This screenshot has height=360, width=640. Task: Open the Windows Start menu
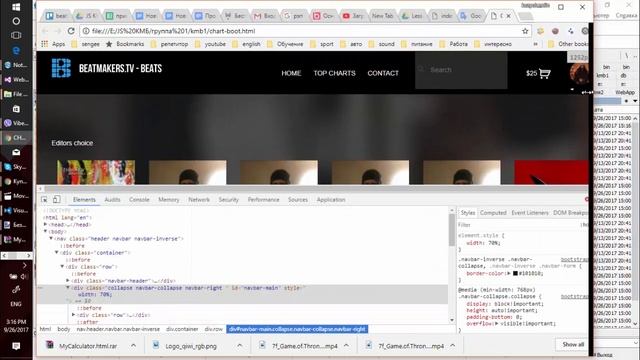(16, 7)
